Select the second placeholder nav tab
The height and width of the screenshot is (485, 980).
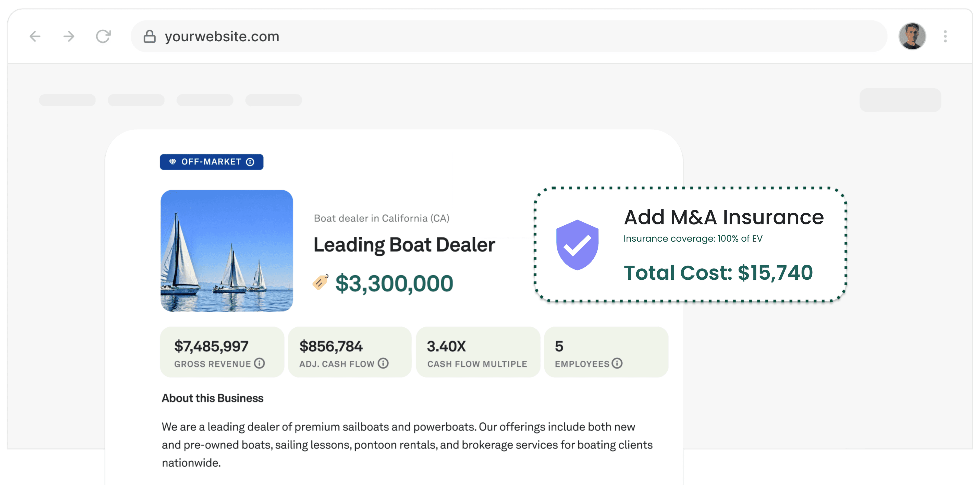pos(136,100)
